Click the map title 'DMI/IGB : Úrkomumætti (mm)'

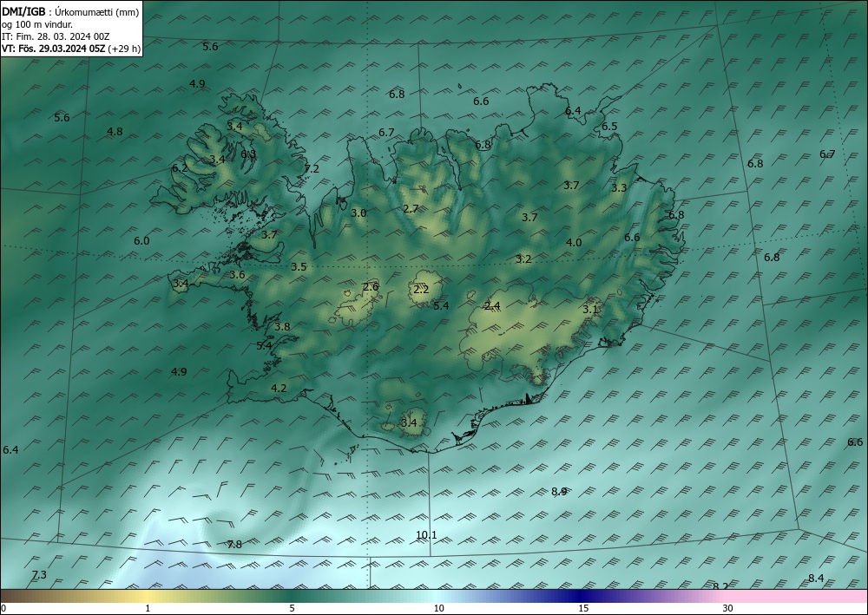coord(70,11)
